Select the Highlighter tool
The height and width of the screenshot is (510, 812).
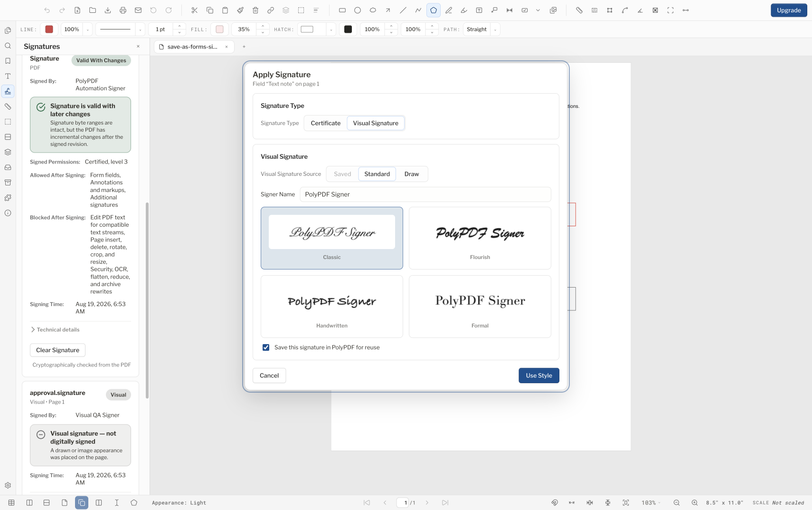[464, 10]
